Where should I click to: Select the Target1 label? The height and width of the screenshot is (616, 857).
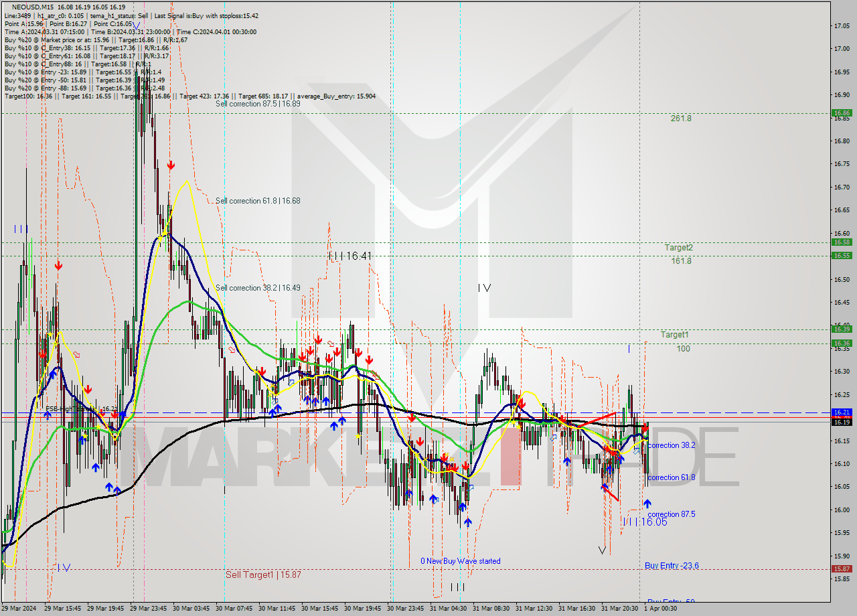click(675, 335)
